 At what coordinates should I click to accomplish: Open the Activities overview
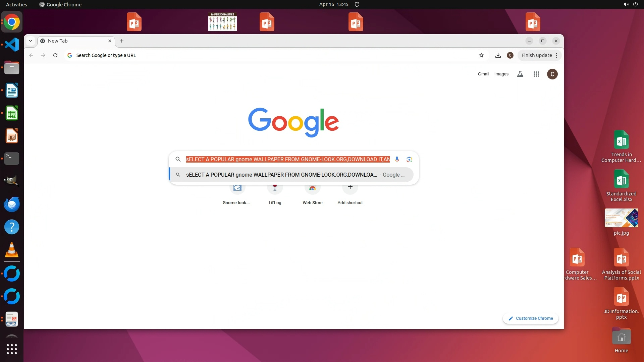click(x=16, y=4)
